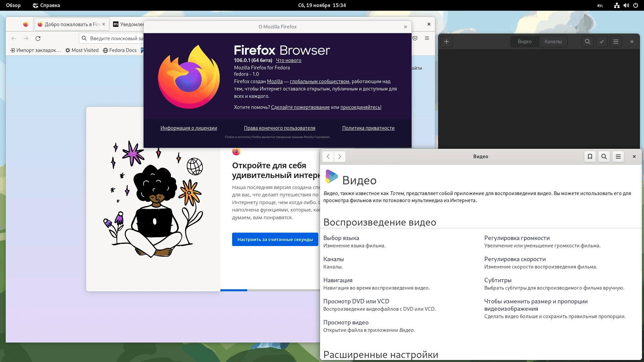The width and height of the screenshot is (644, 362).
Task: Open 'Регулировка громкости' help topic
Action: [x=517, y=238]
